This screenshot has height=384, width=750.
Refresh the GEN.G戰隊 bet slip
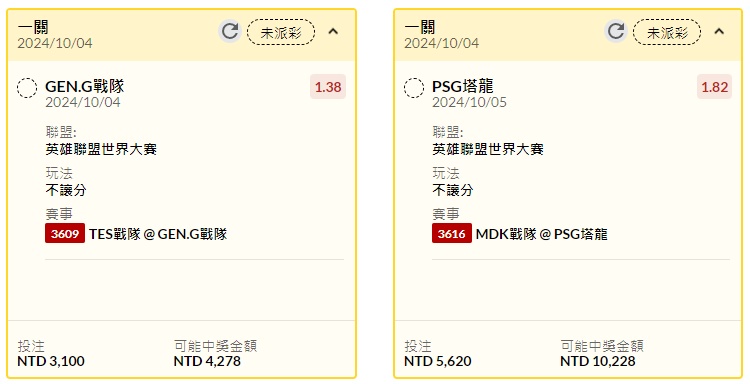(x=230, y=32)
